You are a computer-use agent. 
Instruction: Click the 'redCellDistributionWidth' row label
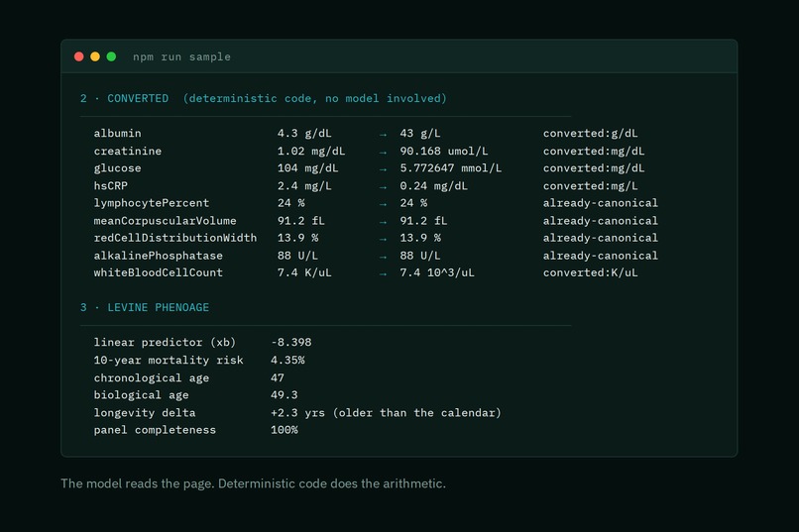click(x=175, y=238)
